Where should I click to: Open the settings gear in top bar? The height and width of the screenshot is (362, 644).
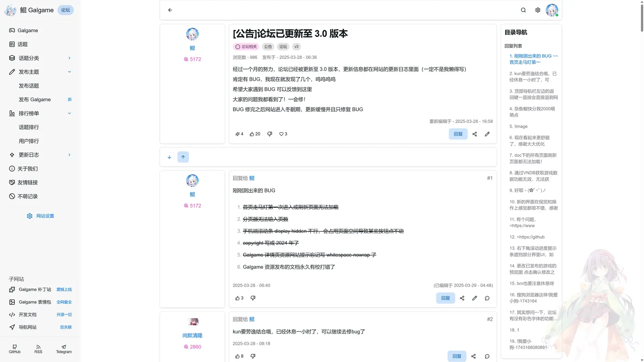[538, 10]
